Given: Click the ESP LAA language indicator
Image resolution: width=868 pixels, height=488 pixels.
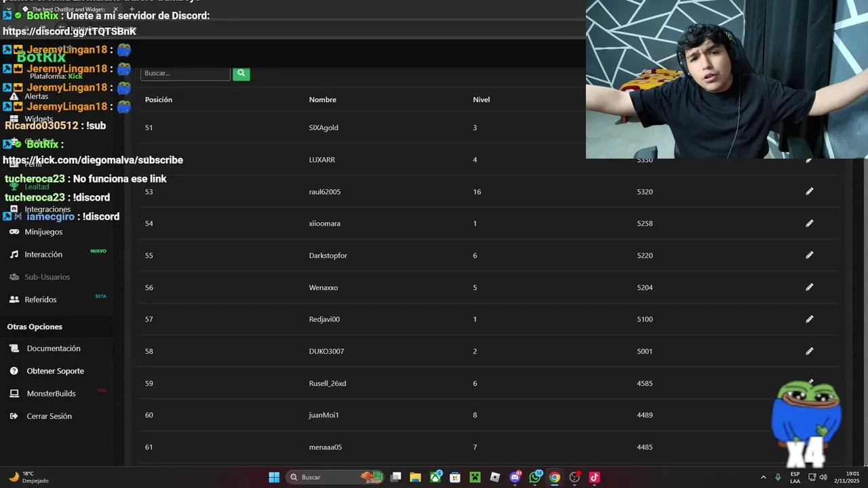Looking at the screenshot, I should pyautogui.click(x=795, y=477).
